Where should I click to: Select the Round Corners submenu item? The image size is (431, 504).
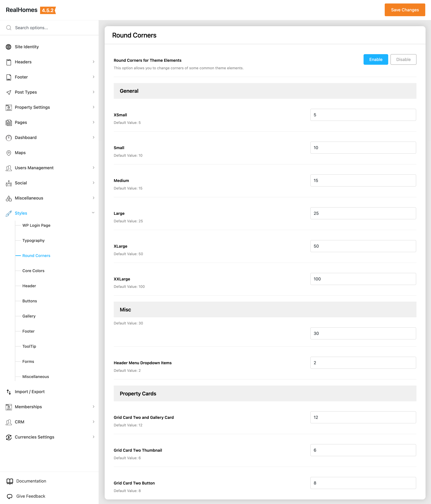pyautogui.click(x=36, y=256)
